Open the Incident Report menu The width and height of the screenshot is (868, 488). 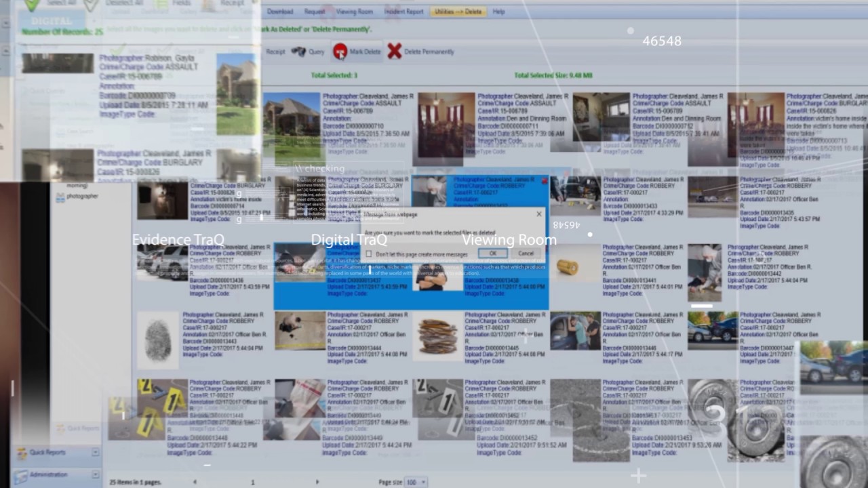pos(403,12)
